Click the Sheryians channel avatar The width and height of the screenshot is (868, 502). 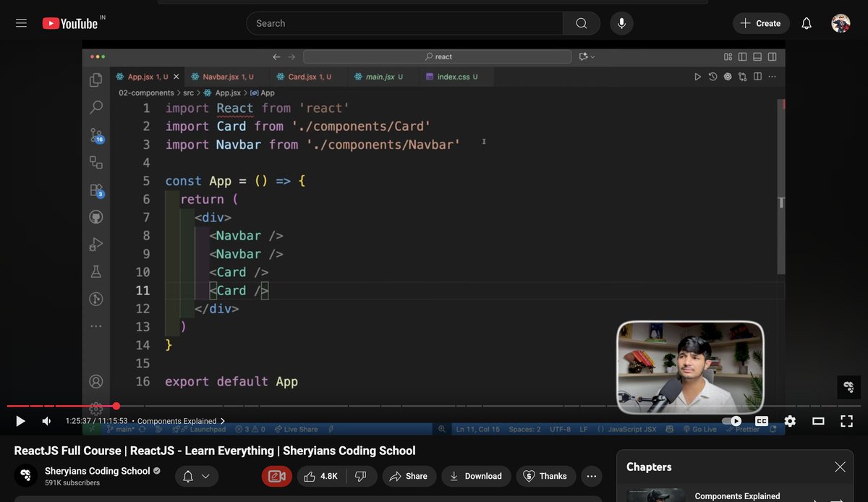tap(25, 475)
